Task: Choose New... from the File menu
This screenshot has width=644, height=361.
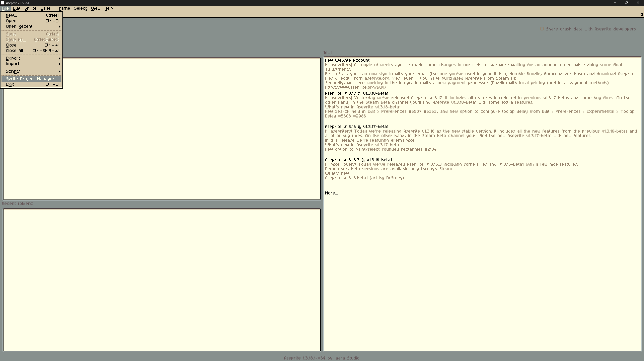Action: point(31,15)
